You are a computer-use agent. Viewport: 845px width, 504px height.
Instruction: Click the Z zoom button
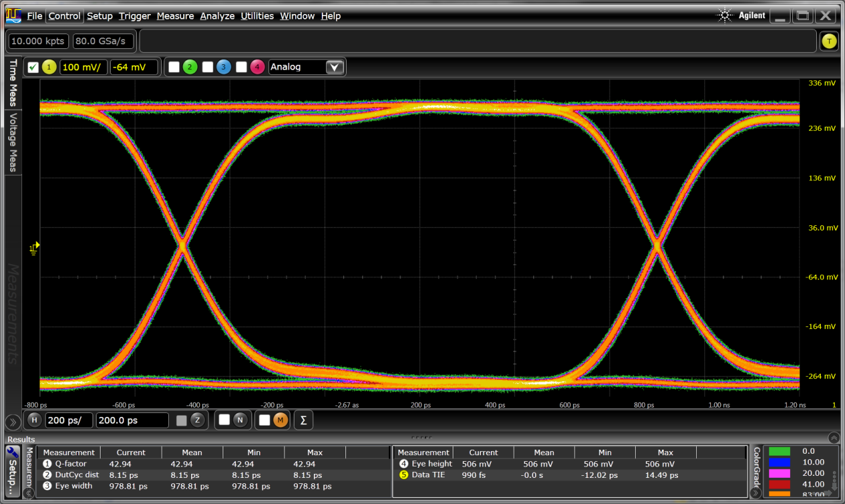click(196, 420)
